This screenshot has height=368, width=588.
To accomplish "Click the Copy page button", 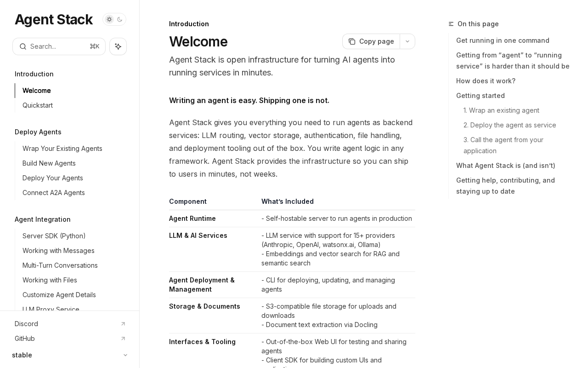I will [371, 41].
